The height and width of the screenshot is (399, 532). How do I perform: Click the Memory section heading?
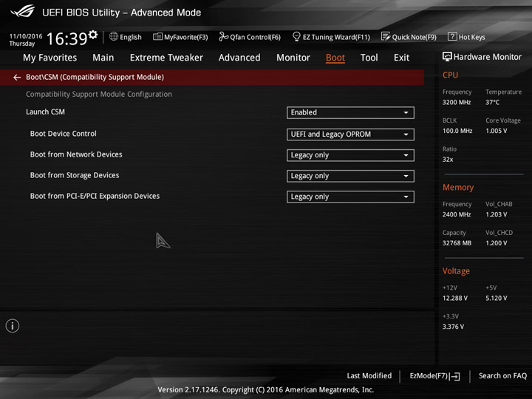point(458,187)
